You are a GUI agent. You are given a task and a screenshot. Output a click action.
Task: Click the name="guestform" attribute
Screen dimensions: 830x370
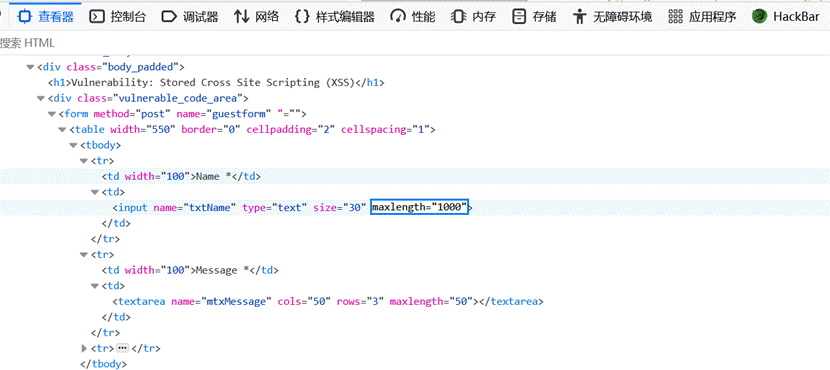(227, 114)
